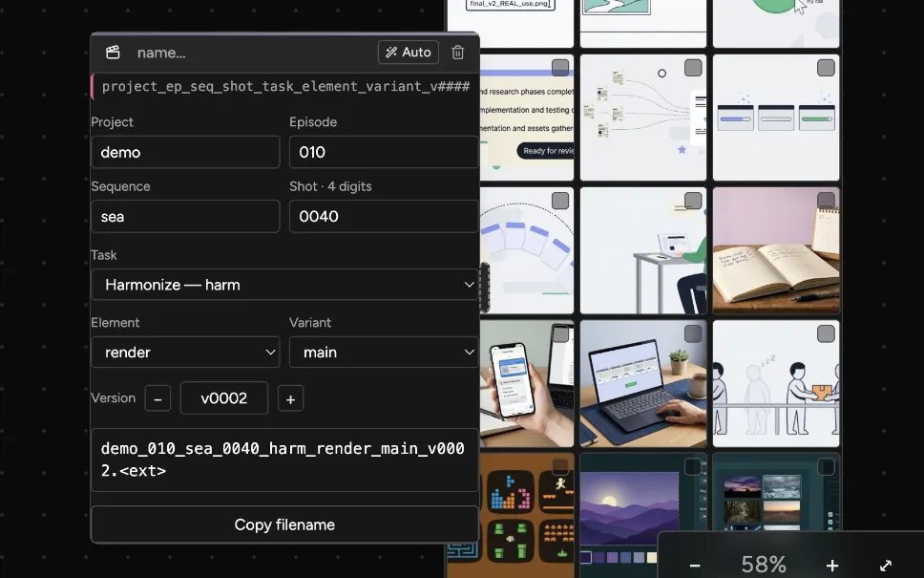Click the generated filename demo_010_sea_0040 text
The width and height of the screenshot is (924, 578).
pos(284,460)
